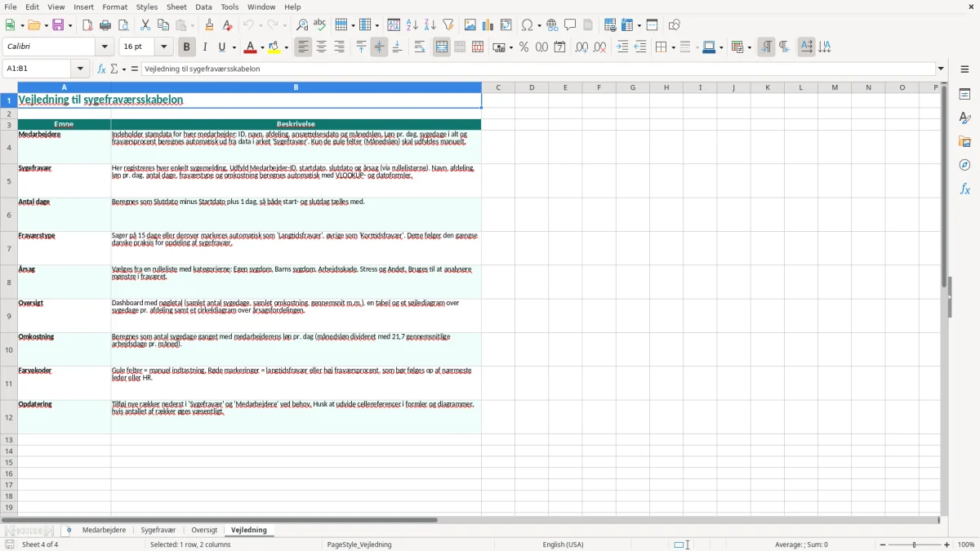Open the Styles menu

(x=147, y=7)
